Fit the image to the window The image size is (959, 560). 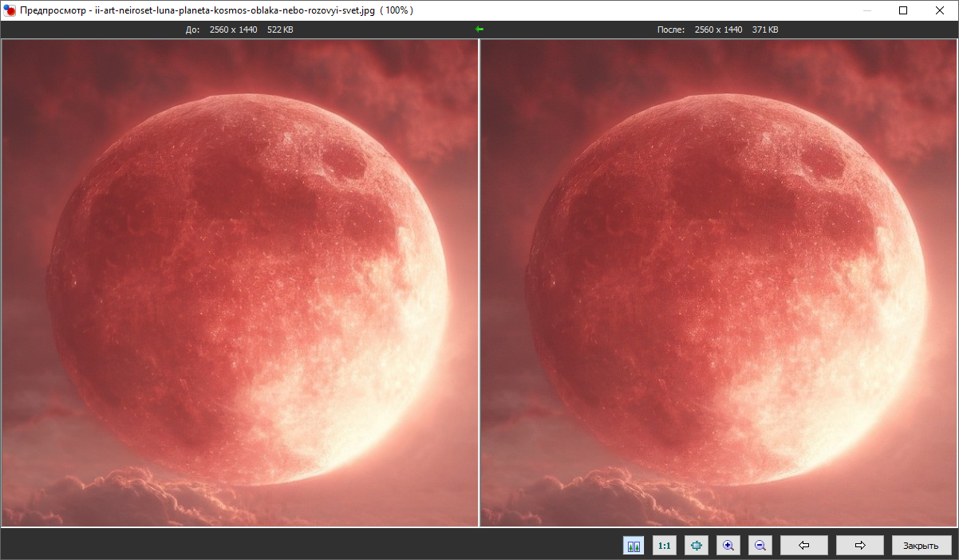point(697,546)
